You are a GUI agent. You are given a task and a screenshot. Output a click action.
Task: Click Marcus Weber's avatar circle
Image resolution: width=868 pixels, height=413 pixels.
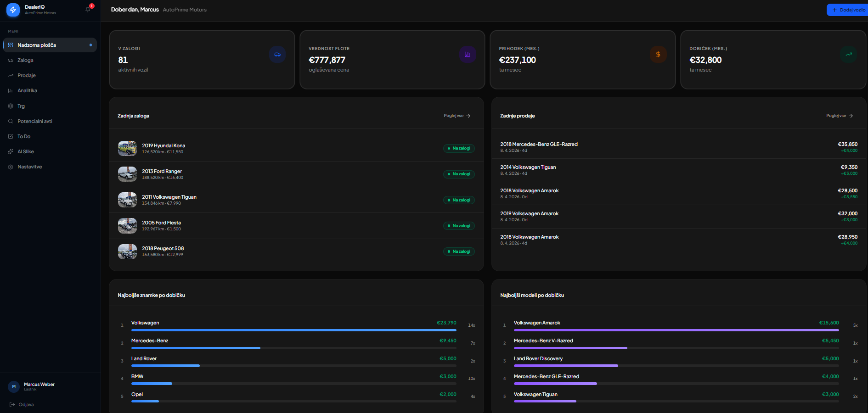(14, 386)
